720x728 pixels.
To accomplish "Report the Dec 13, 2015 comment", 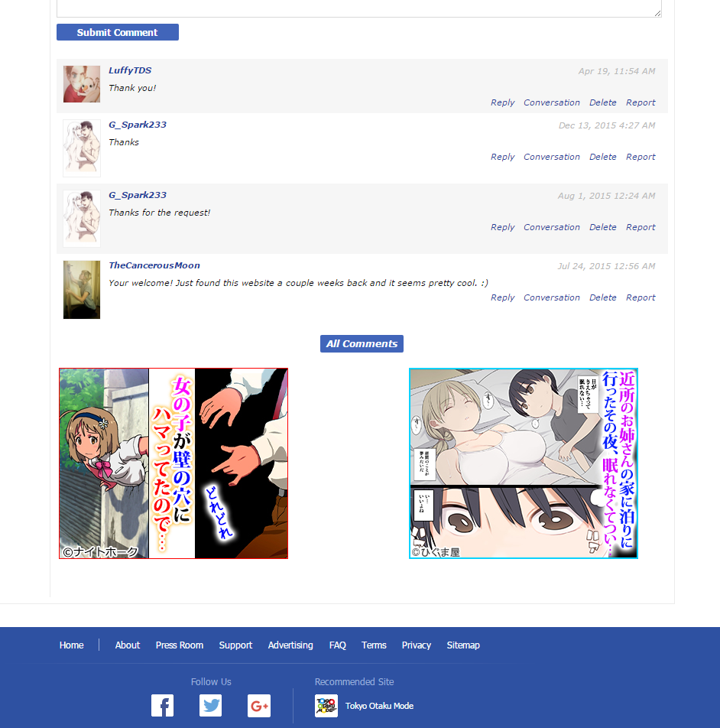I will [641, 157].
